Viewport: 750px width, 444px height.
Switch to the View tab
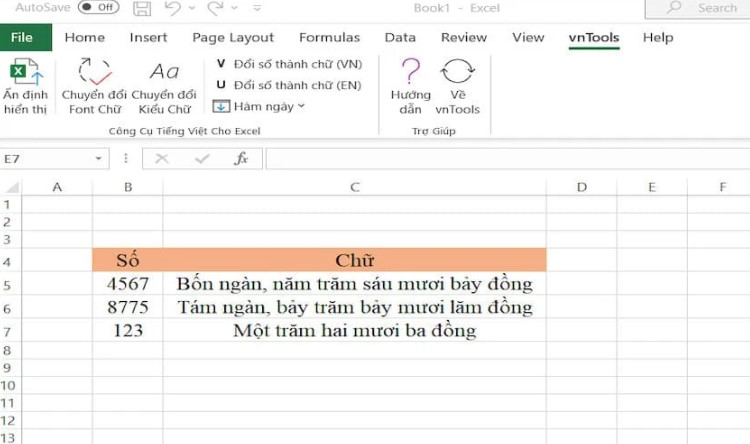(528, 37)
